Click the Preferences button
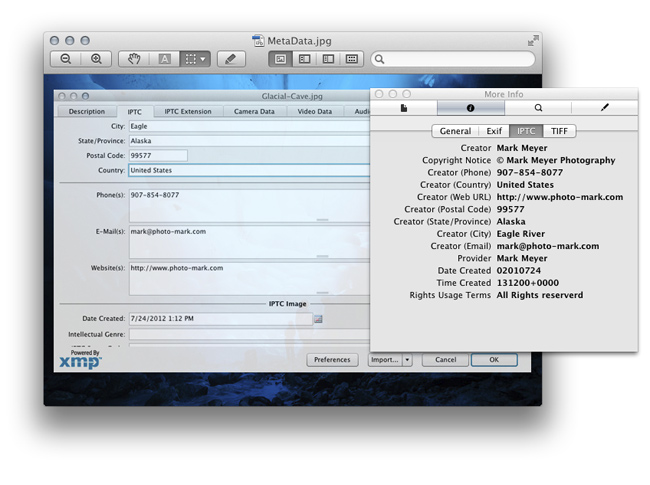Image resolution: width=650 pixels, height=485 pixels. pos(332,360)
